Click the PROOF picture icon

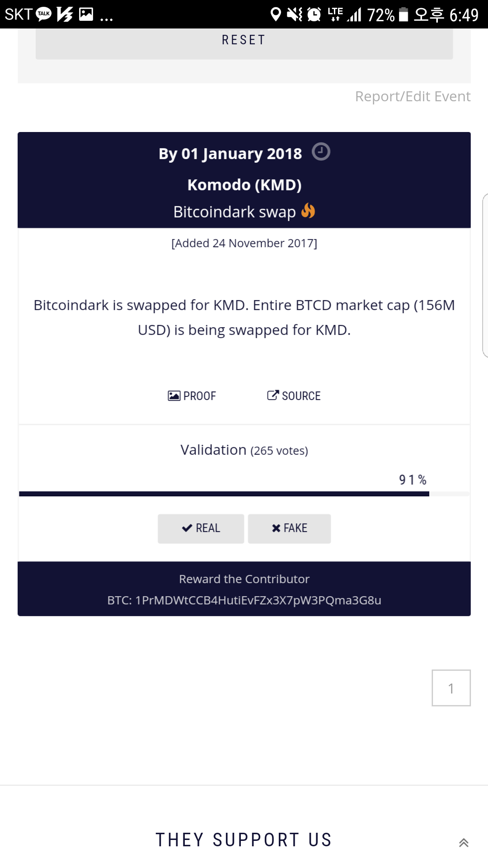[x=174, y=396]
